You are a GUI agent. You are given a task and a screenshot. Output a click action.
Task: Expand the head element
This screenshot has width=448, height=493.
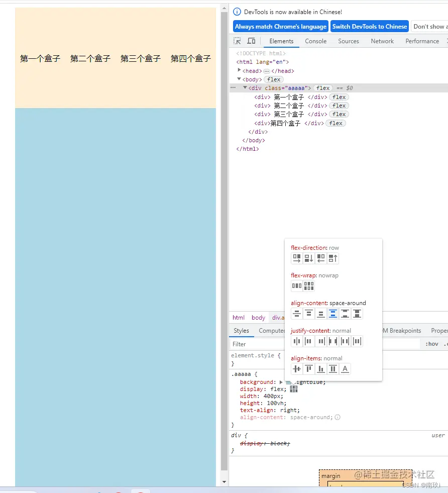[x=239, y=70]
